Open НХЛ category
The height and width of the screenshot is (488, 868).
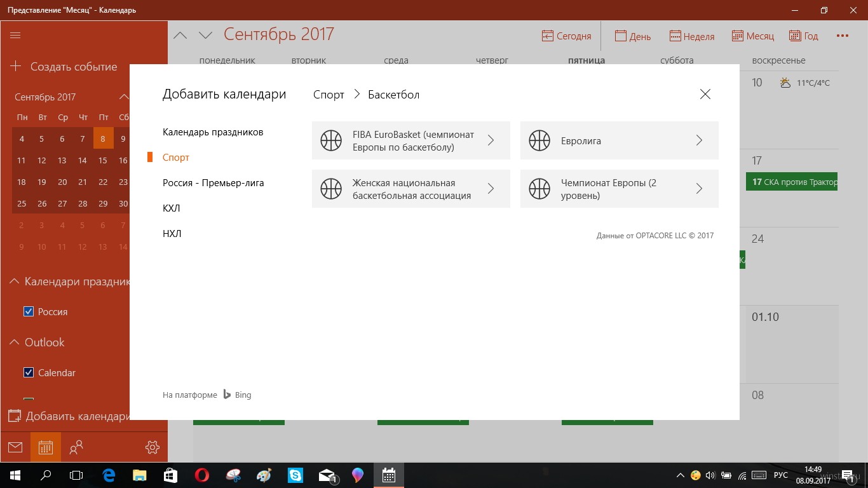(172, 234)
